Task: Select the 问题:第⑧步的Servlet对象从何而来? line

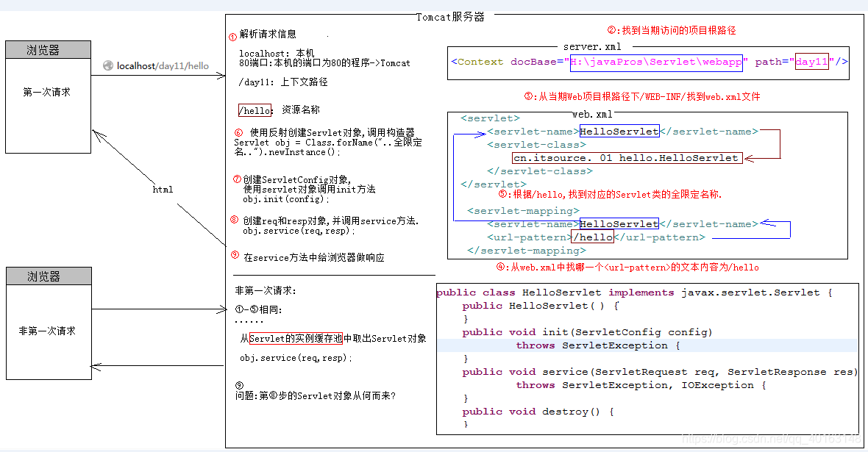Action: (x=316, y=395)
